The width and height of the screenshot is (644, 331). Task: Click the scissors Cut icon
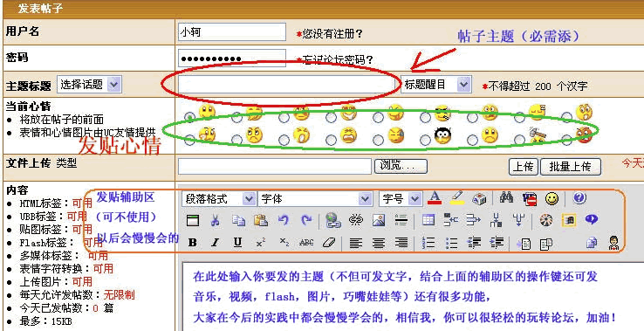click(215, 221)
